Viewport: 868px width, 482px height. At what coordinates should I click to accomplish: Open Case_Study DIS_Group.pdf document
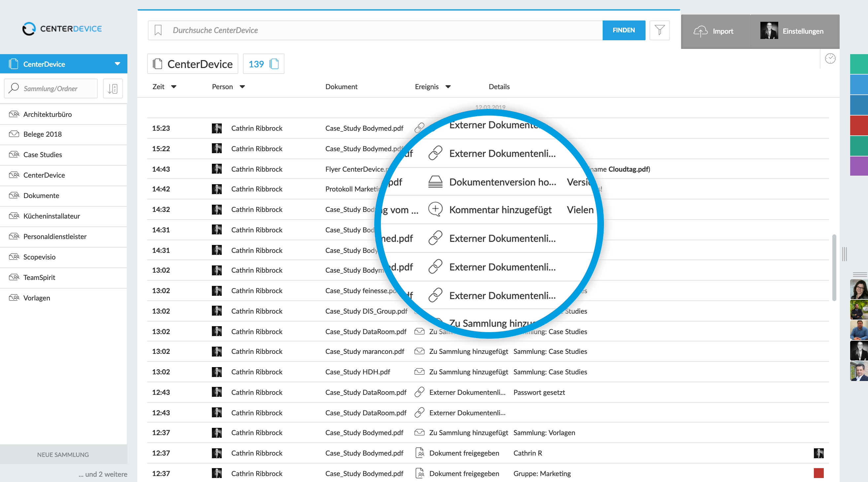point(366,311)
